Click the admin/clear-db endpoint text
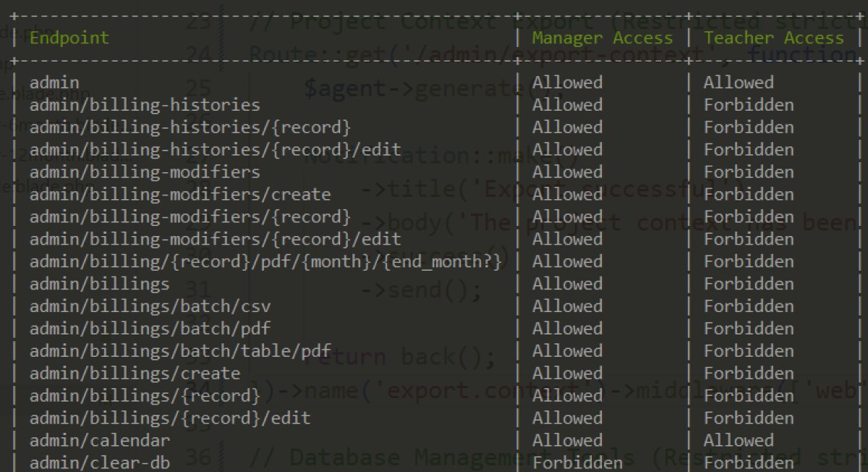Image resolution: width=868 pixels, height=472 pixels. tap(100, 463)
